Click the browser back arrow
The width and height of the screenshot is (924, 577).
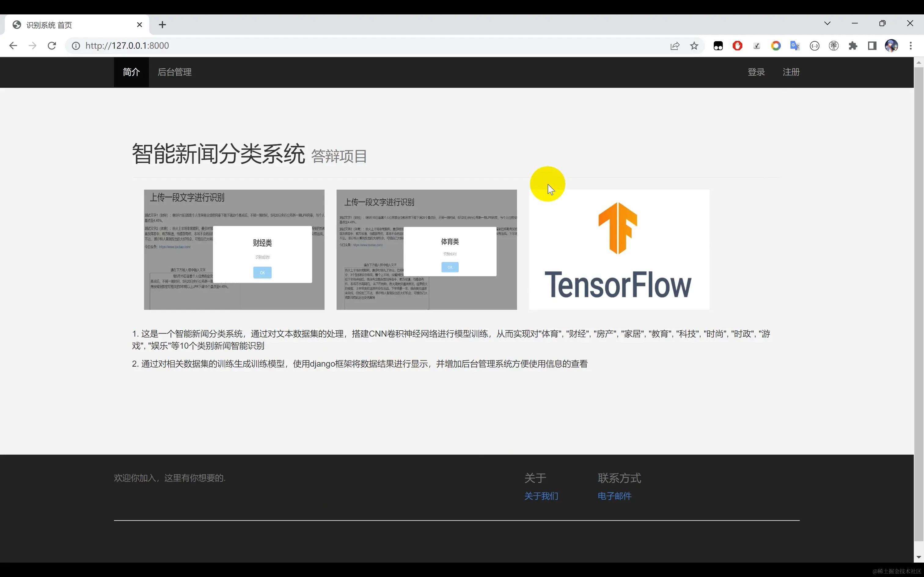click(13, 46)
